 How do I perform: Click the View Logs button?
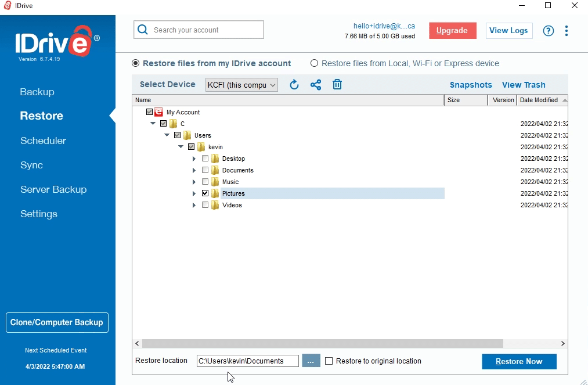pyautogui.click(x=509, y=31)
